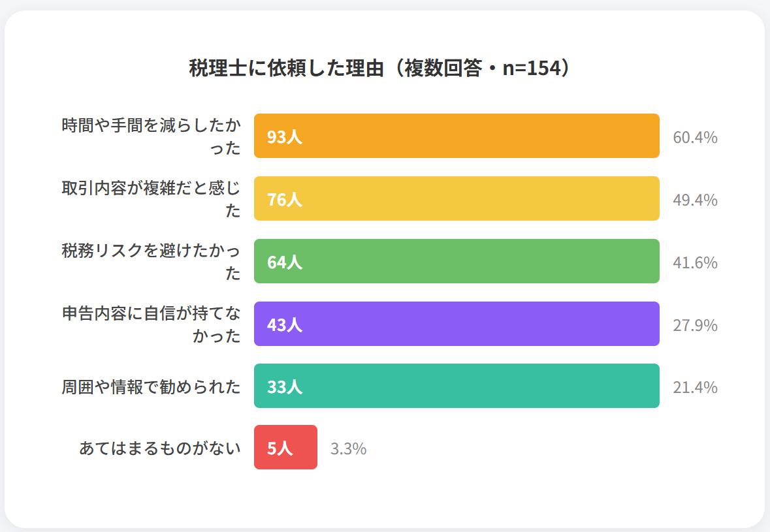The width and height of the screenshot is (770, 532).
Task: Click the 27.9% percentage label
Action: click(x=695, y=325)
